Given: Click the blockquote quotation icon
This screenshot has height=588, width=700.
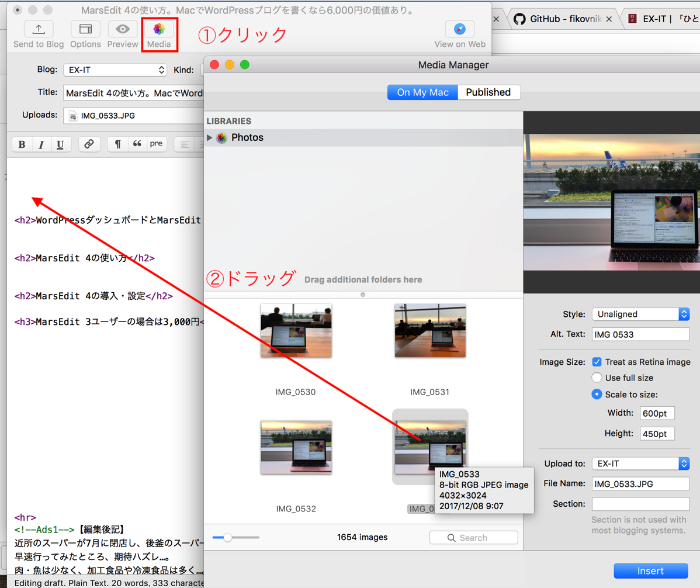Looking at the screenshot, I should click(x=137, y=144).
